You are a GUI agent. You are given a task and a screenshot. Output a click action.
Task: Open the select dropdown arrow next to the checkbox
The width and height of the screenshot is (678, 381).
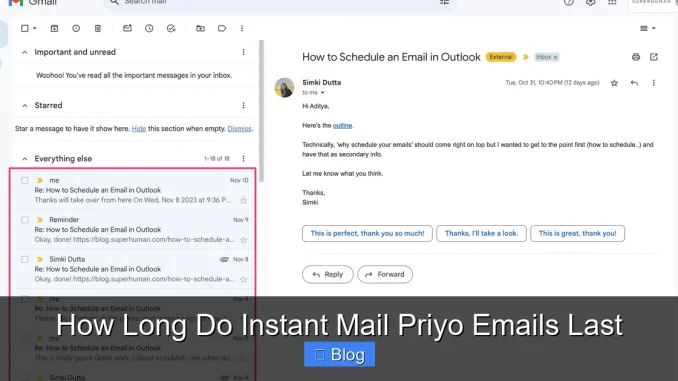(x=35, y=29)
